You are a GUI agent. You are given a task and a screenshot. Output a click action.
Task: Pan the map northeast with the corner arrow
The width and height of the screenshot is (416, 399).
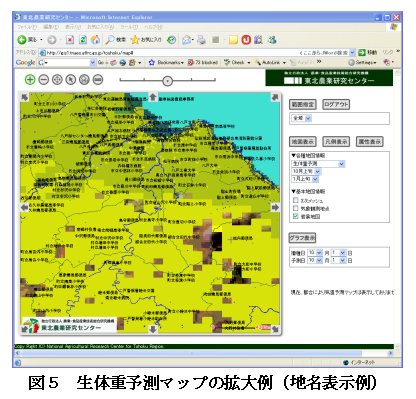(x=275, y=97)
